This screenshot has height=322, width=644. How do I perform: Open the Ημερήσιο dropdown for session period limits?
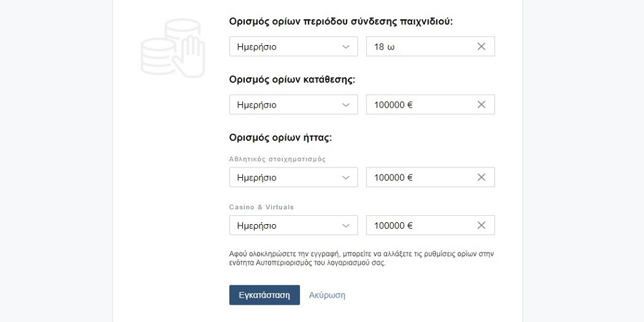(x=293, y=46)
